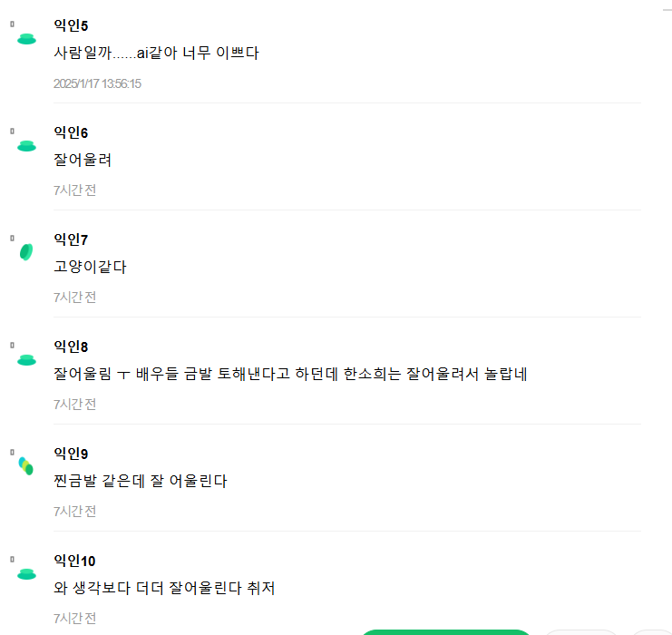Click the 7시간 전 timestamp under 고양이같다
This screenshot has width=672, height=635.
(74, 297)
